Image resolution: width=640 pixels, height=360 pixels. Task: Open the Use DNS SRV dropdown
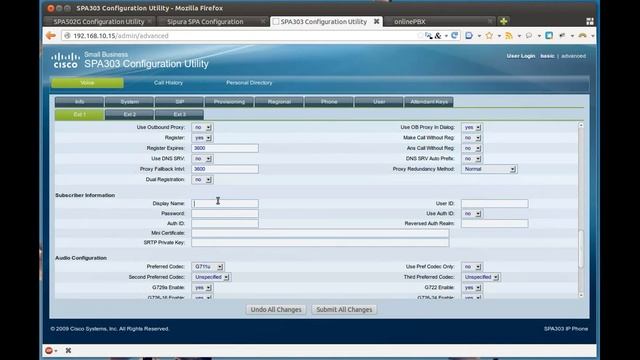[202, 159]
